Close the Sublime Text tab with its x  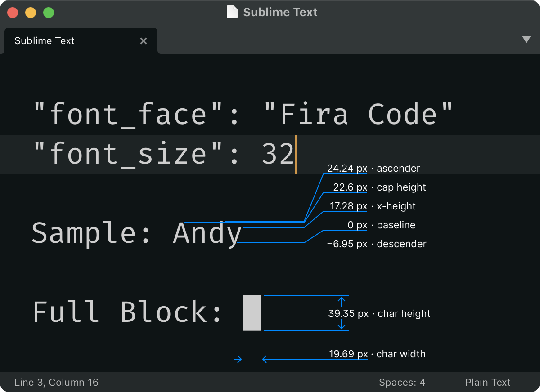[143, 40]
